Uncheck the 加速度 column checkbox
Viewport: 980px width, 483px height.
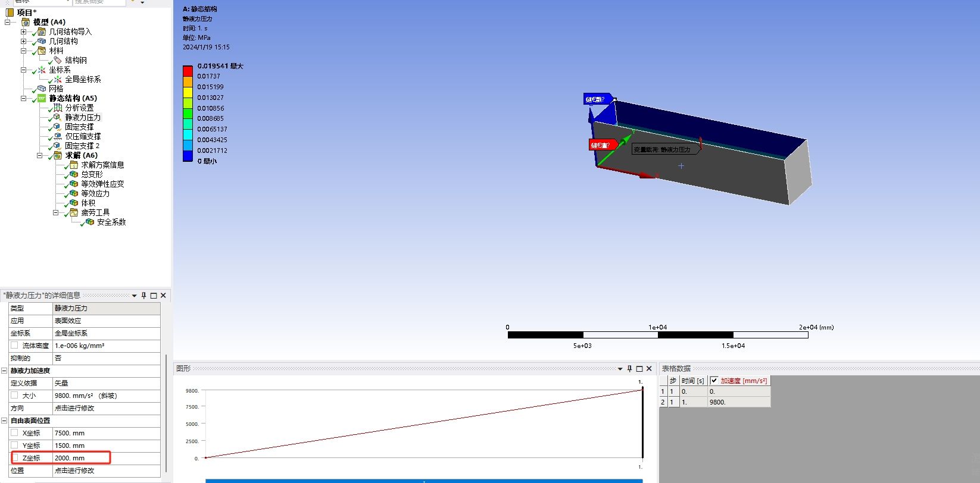(714, 381)
